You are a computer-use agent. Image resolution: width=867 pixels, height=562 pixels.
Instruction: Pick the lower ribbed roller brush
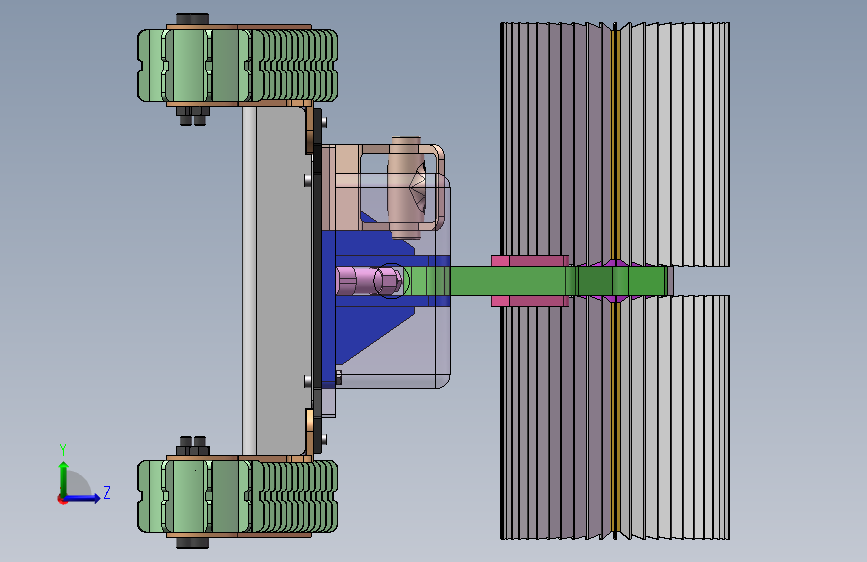[615, 417]
